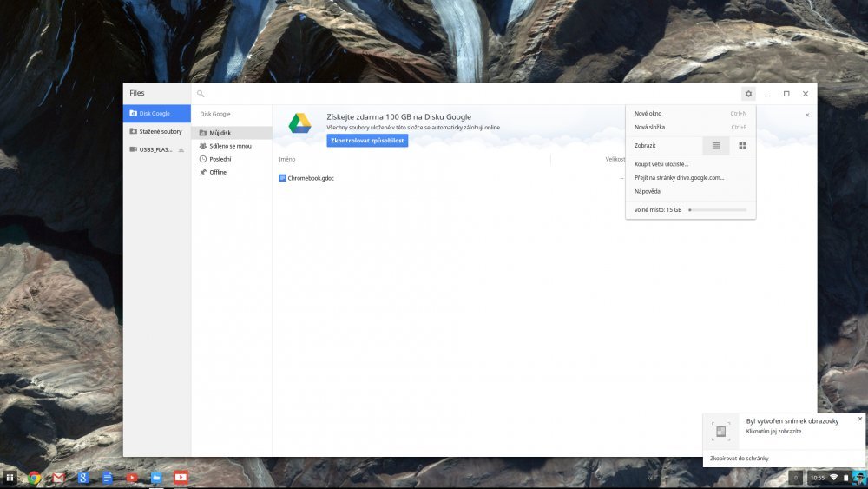Launch Google Docs from the shelf
868x489 pixels.
108,478
